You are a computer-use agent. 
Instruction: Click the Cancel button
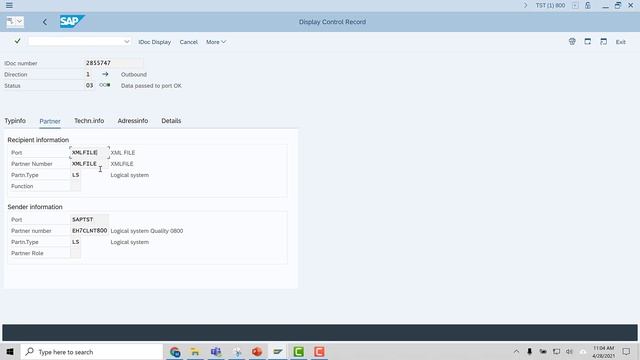click(189, 42)
